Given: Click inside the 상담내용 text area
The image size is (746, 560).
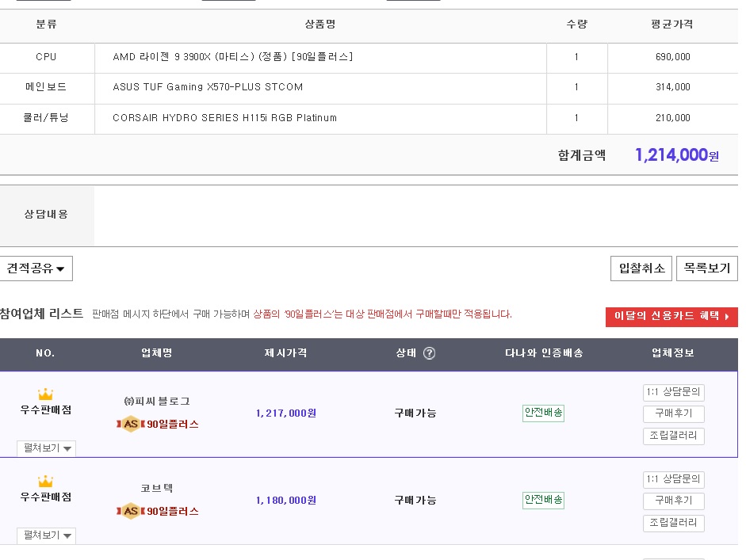Looking at the screenshot, I should [412, 215].
